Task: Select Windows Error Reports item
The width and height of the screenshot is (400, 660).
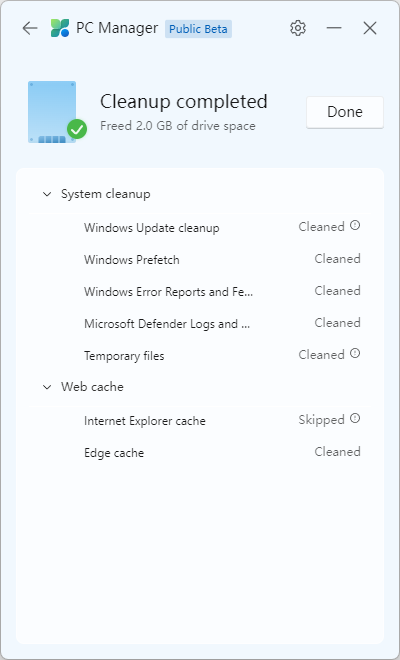Action: 200,292
